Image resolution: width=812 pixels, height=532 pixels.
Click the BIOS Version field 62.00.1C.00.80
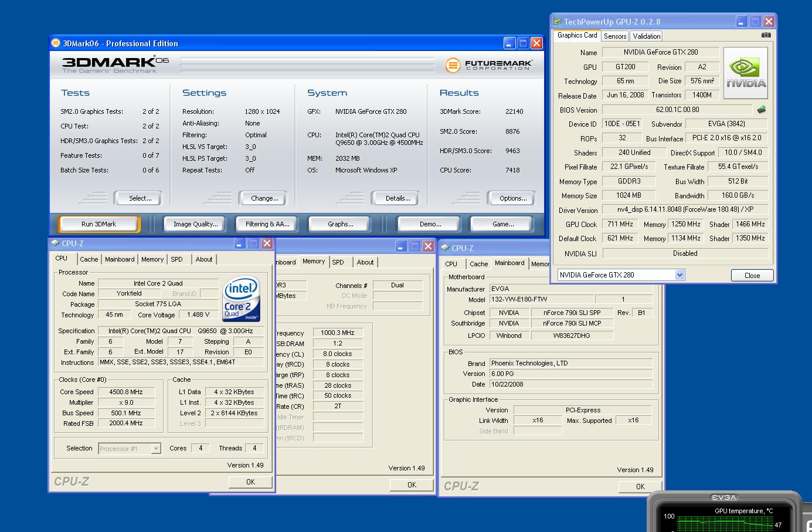tap(677, 110)
